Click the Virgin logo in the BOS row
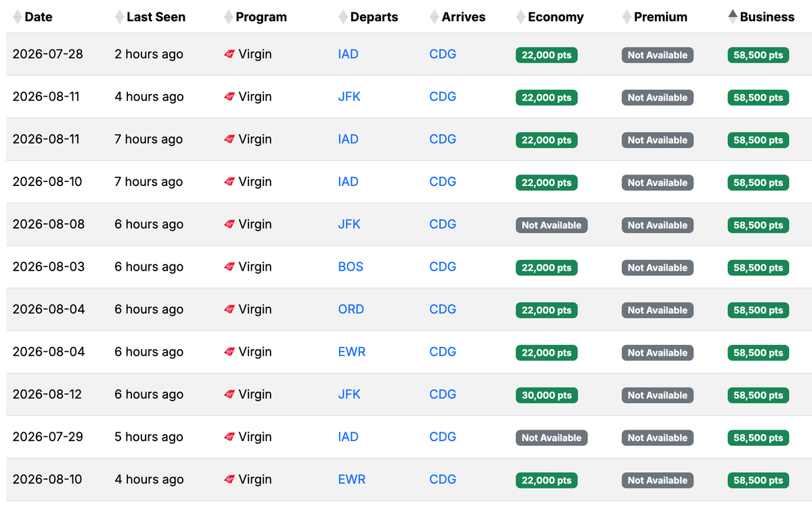Image resolution: width=812 pixels, height=508 pixels. coord(231,267)
